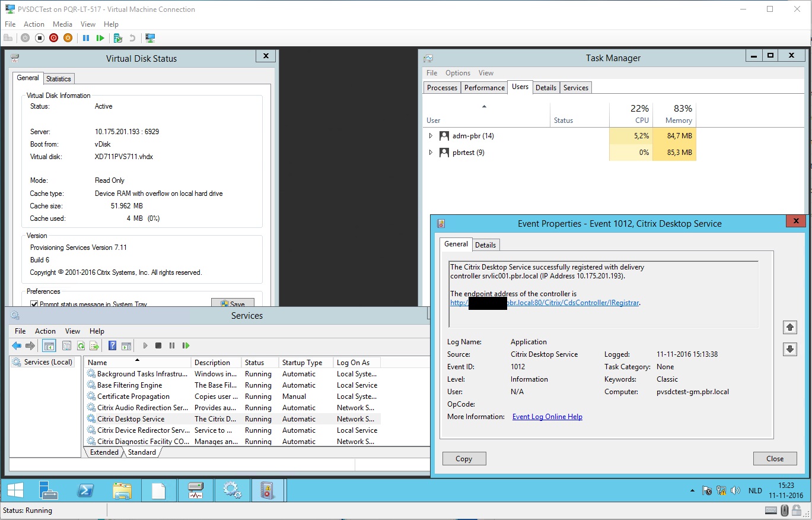Click the Start Service play icon
Image resolution: width=812 pixels, height=520 pixels.
pyautogui.click(x=145, y=345)
